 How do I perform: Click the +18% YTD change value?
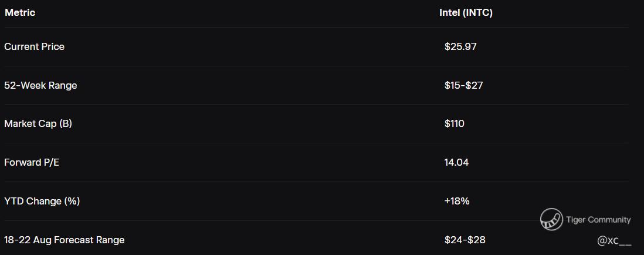pyautogui.click(x=457, y=201)
